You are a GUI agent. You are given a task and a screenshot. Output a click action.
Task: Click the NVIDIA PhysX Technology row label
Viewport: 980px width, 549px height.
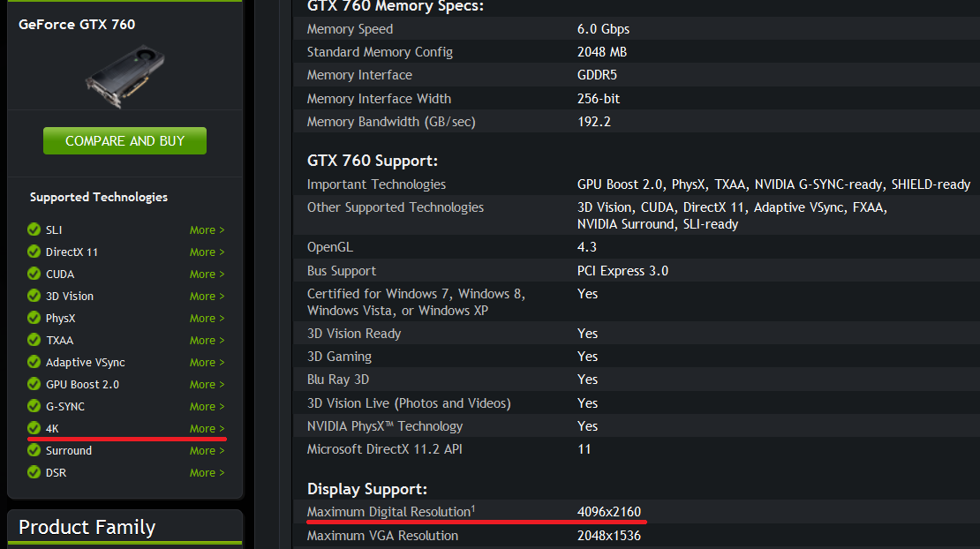pyautogui.click(x=385, y=426)
